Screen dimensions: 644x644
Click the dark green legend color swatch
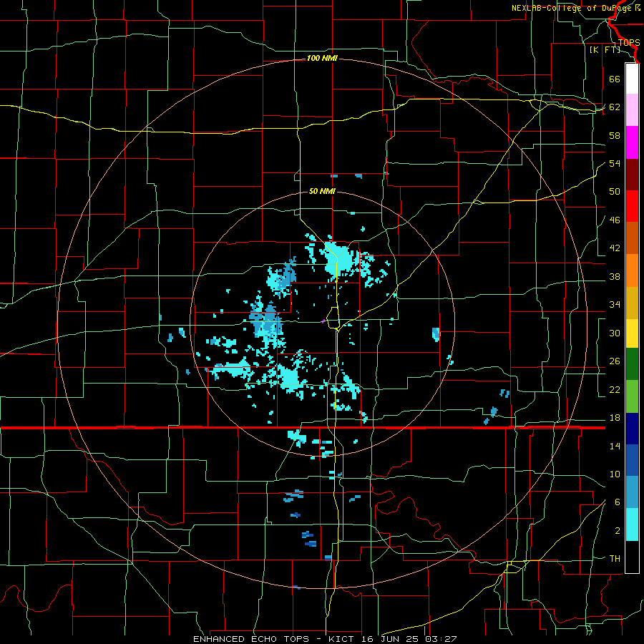632,364
